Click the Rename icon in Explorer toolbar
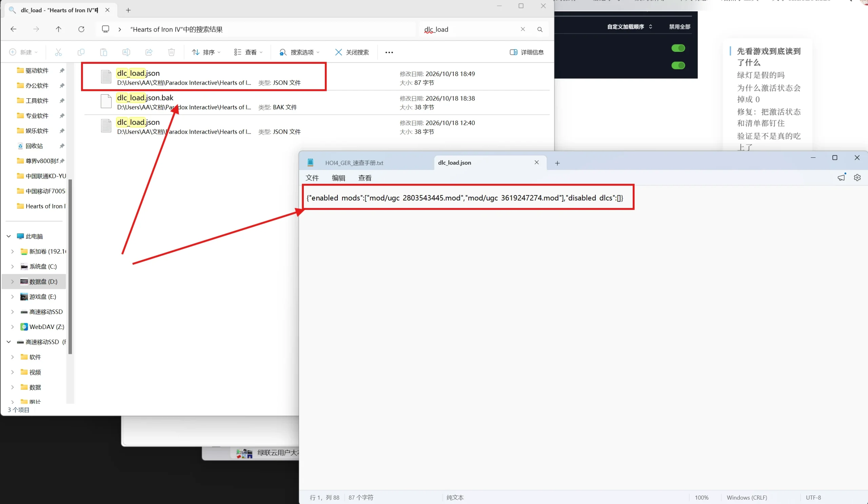This screenshot has height=504, width=868. (126, 52)
